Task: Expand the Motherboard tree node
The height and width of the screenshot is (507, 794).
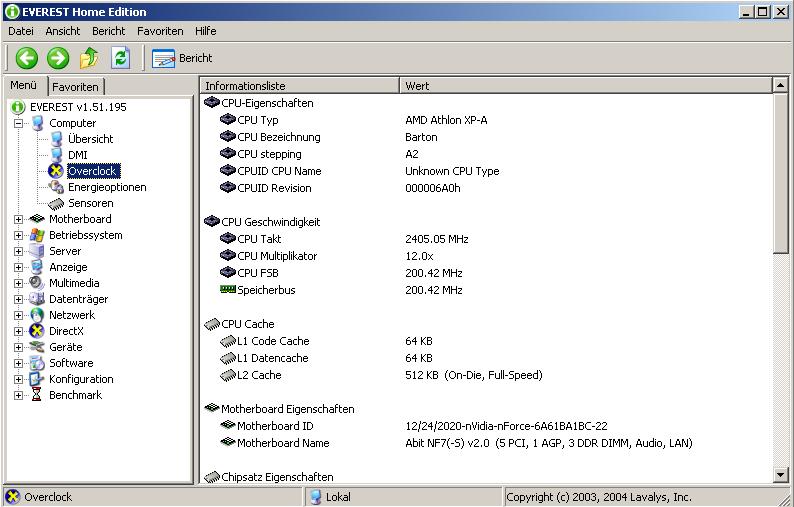Action: 18,219
